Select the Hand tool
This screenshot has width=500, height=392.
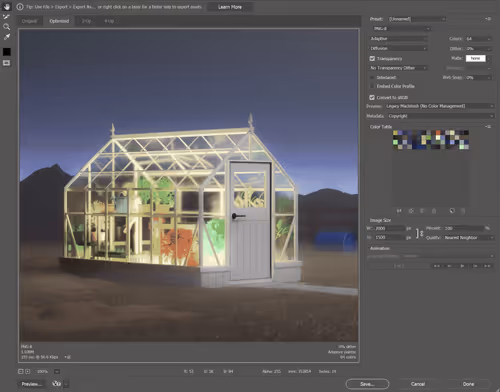click(x=6, y=6)
